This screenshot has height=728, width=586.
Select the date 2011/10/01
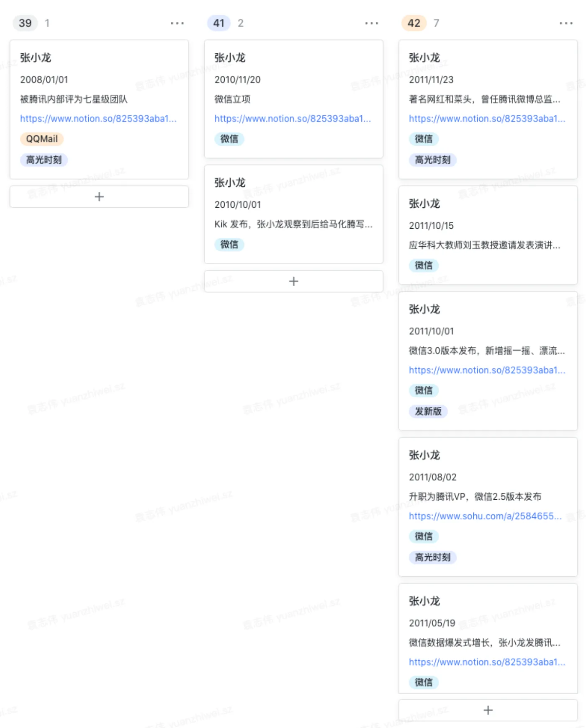coord(432,331)
